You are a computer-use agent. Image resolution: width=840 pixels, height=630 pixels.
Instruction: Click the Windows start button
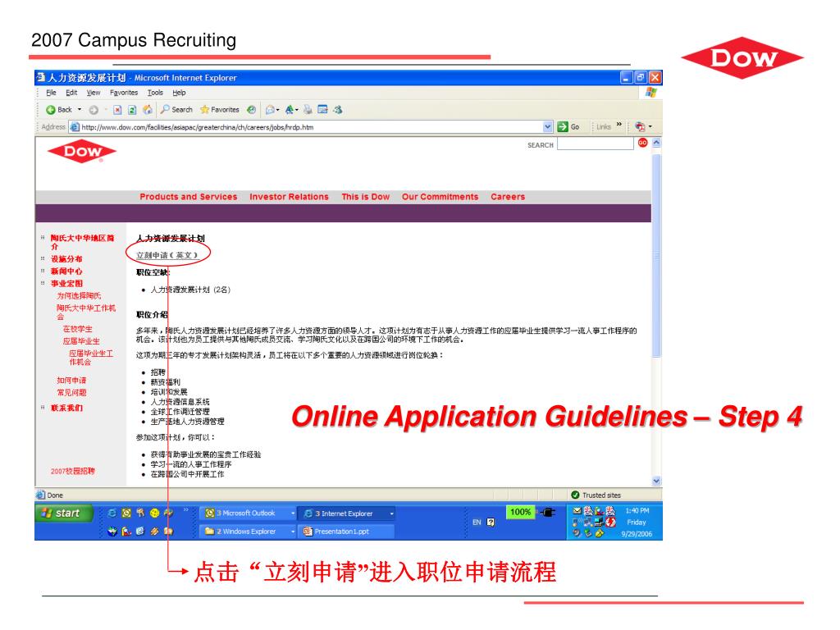point(64,514)
